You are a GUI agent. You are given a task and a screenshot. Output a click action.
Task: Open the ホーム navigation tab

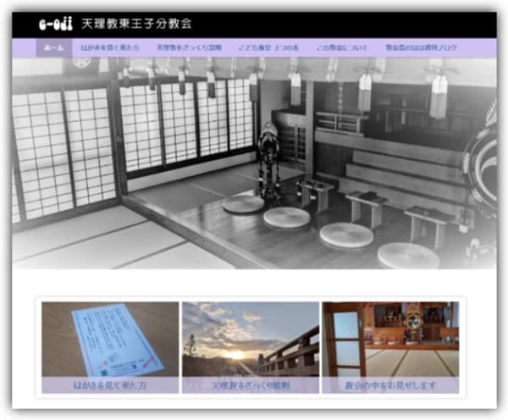pyautogui.click(x=52, y=48)
